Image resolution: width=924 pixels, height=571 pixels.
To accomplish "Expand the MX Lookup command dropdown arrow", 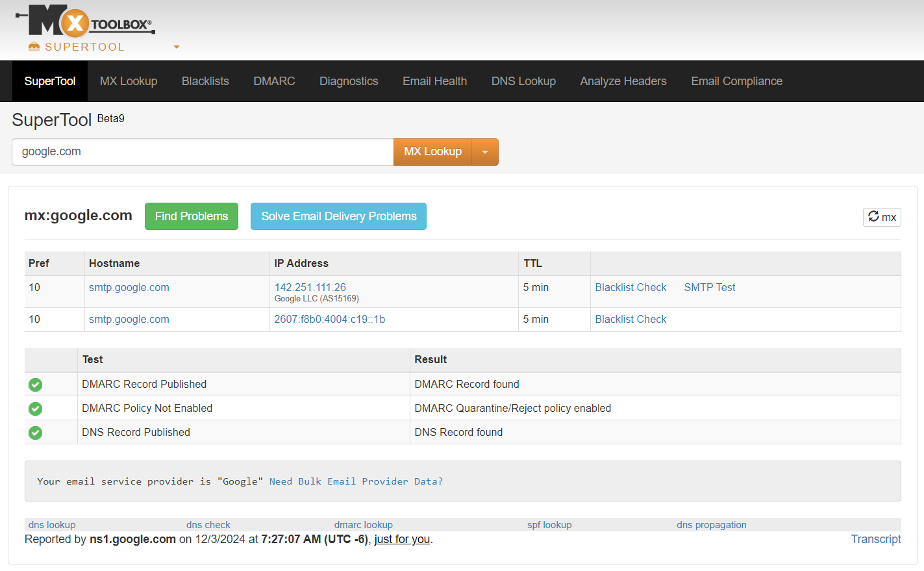I will click(485, 152).
